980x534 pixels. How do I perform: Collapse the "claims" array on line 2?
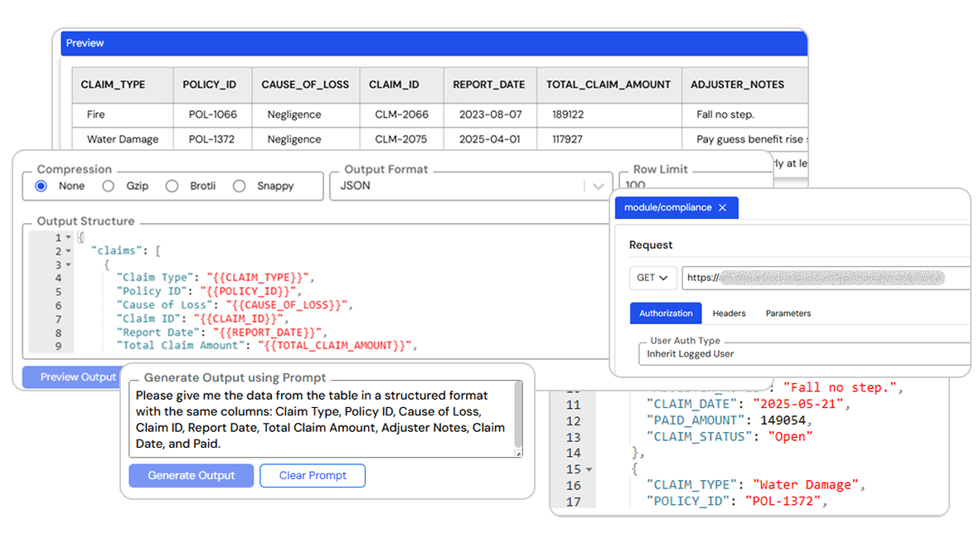(x=68, y=251)
